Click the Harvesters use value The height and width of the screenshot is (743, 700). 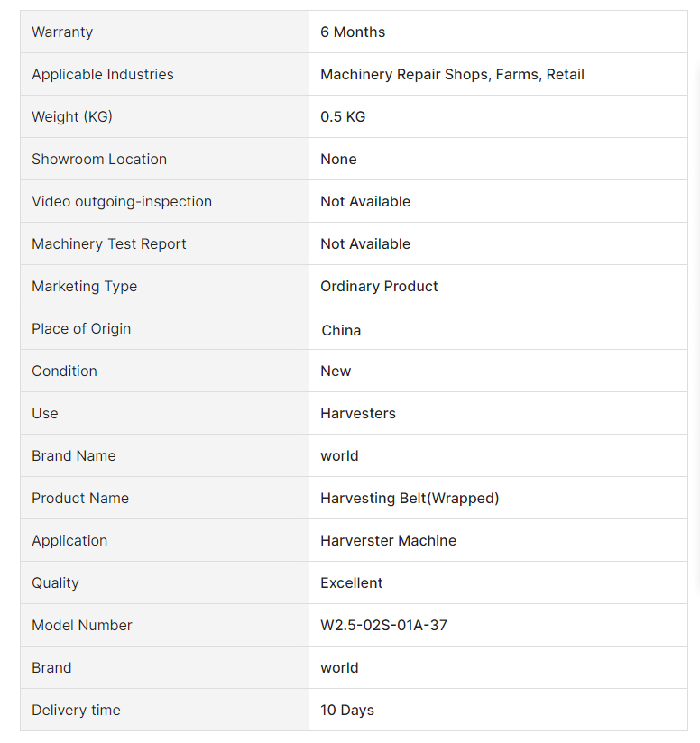point(358,413)
